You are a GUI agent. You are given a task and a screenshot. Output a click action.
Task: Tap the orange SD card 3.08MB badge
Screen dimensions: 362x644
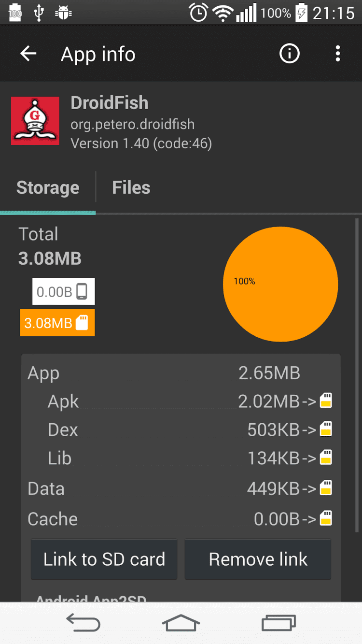pos(57,323)
